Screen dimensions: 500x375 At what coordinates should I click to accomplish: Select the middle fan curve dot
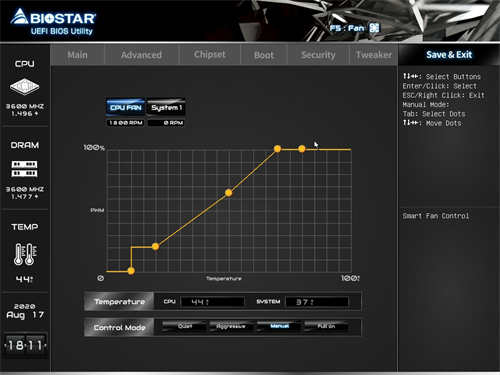pos(229,193)
